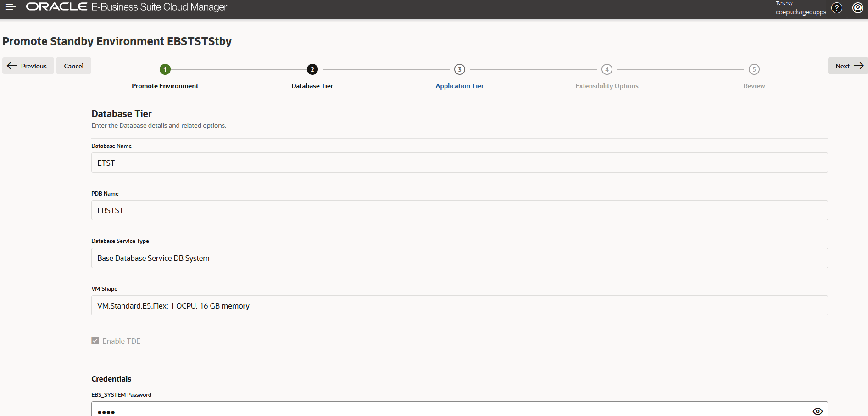Cancel the promote standby wizard
Image resolution: width=868 pixels, height=416 pixels.
[73, 66]
